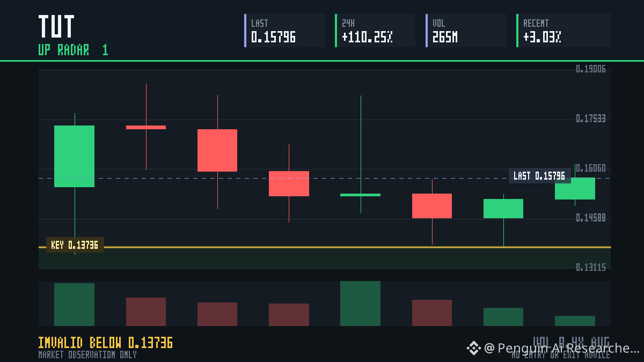Open the VOL 265M stat card
644x362 pixels.
[x=466, y=31]
